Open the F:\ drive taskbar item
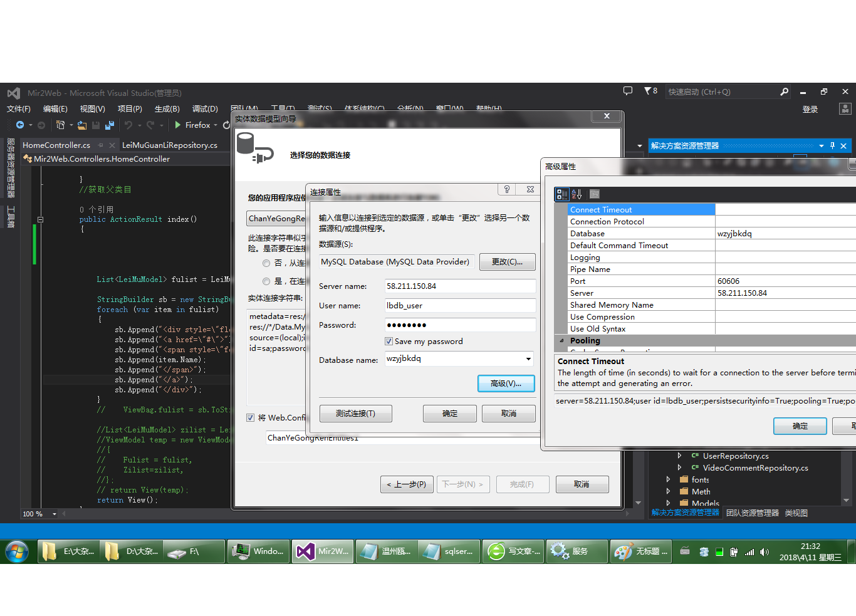This screenshot has width=856, height=616. (x=194, y=551)
